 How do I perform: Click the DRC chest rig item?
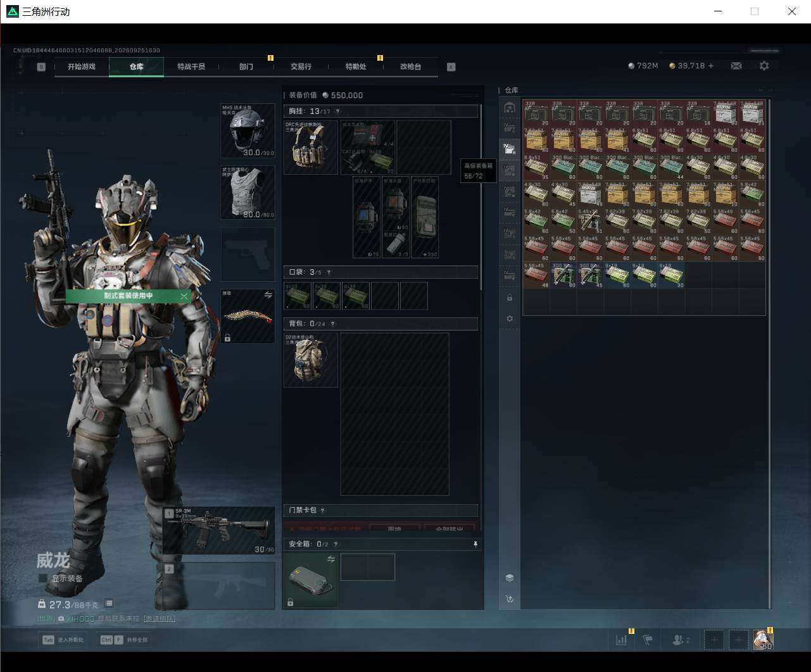click(311, 147)
